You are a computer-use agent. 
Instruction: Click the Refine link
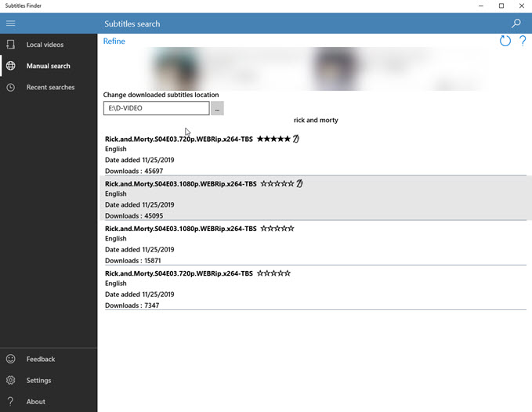coord(114,41)
